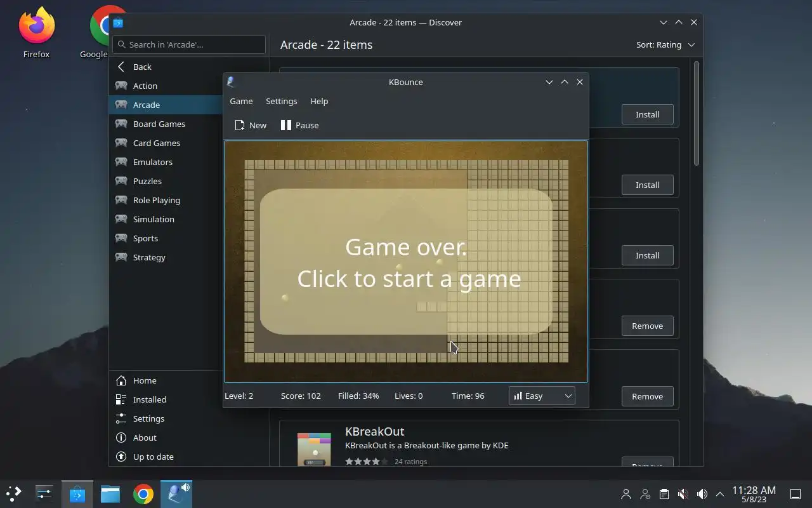Use the Discover list scrollbar
This screenshot has height=508, width=812.
pos(696,114)
